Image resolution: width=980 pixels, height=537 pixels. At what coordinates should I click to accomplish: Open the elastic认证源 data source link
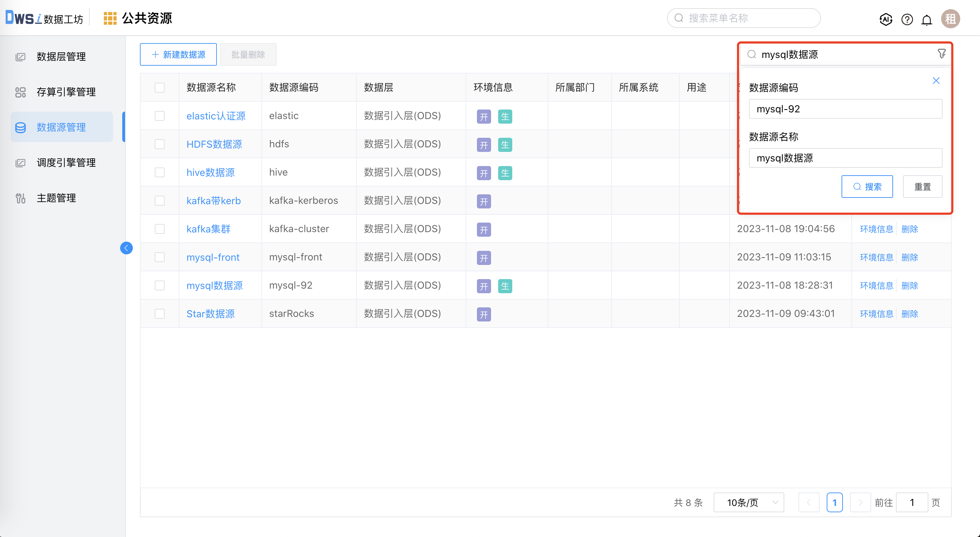coord(216,116)
